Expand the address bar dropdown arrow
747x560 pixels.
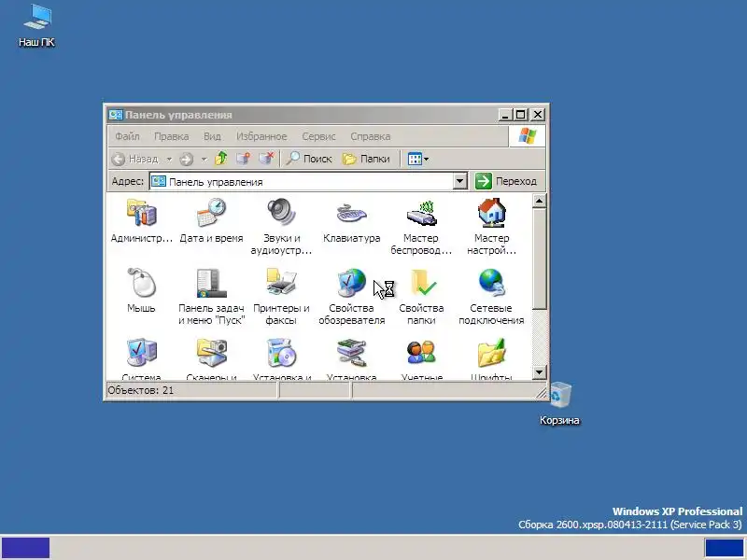(459, 181)
